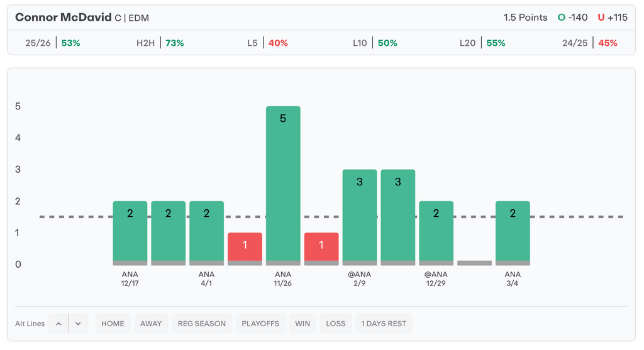Enable the REG SEASON filter
The image size is (644, 350).
point(202,324)
